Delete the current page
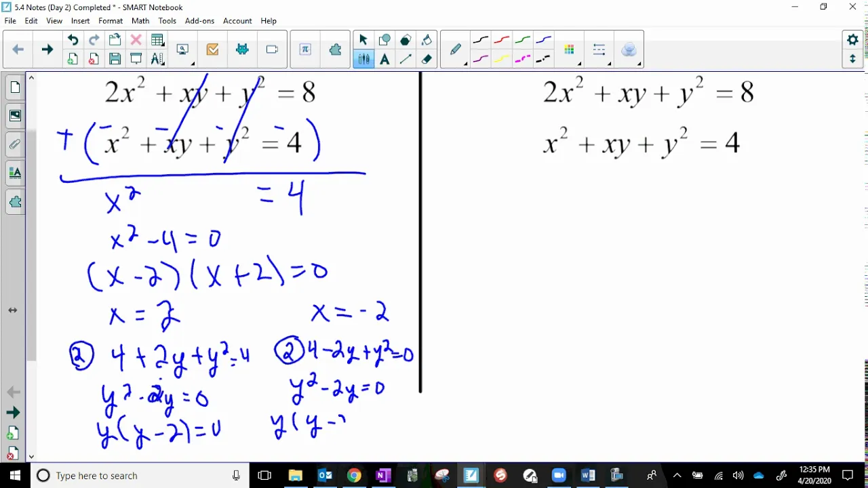Viewport: 868px width, 488px height. point(94,59)
